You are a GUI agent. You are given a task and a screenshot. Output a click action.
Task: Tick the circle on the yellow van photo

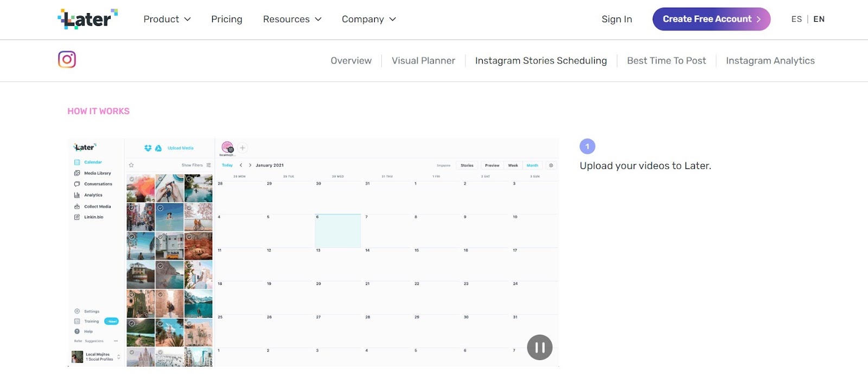[x=161, y=237]
